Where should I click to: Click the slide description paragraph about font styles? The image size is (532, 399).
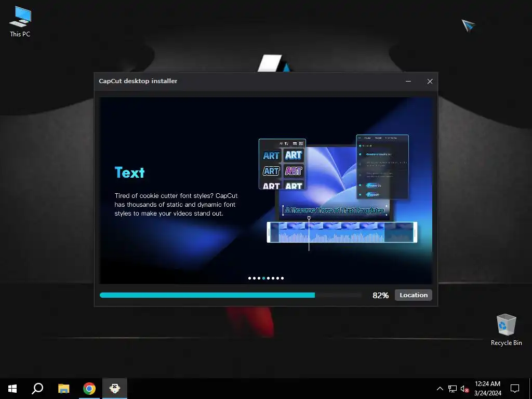pyautogui.click(x=176, y=205)
